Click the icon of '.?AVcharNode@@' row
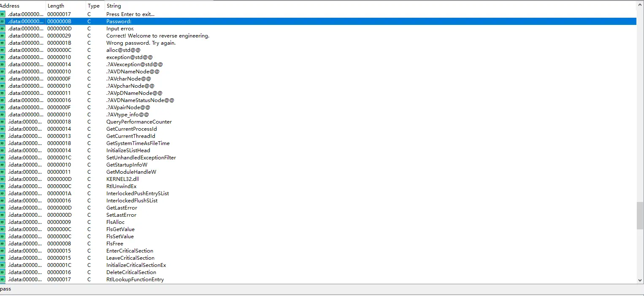644x296 pixels. (3, 79)
